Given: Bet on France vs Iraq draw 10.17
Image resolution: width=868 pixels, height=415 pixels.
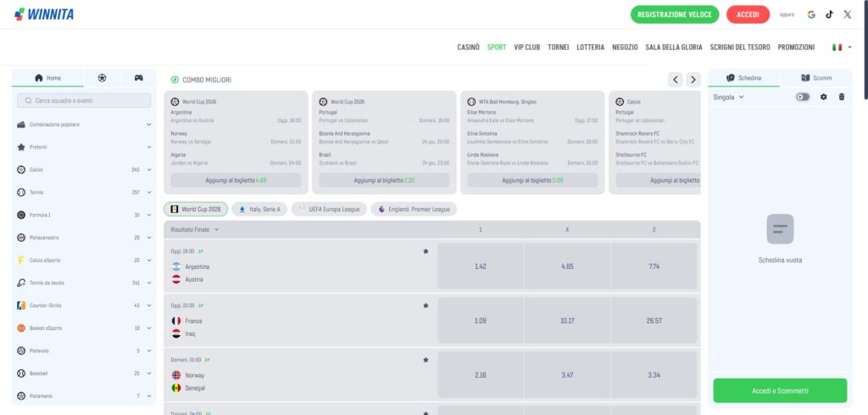Looking at the screenshot, I should tap(567, 321).
